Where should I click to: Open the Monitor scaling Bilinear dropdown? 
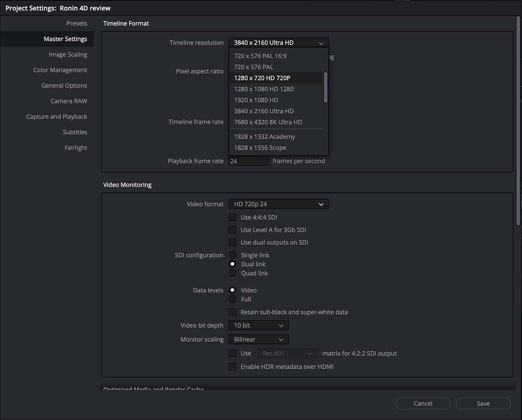pyautogui.click(x=258, y=339)
